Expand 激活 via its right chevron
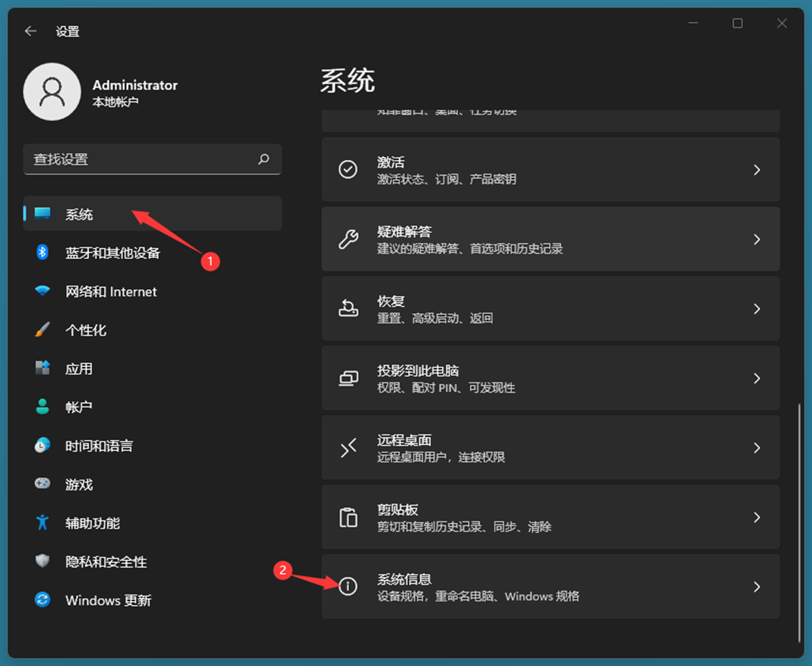This screenshot has width=812, height=666. (x=757, y=170)
